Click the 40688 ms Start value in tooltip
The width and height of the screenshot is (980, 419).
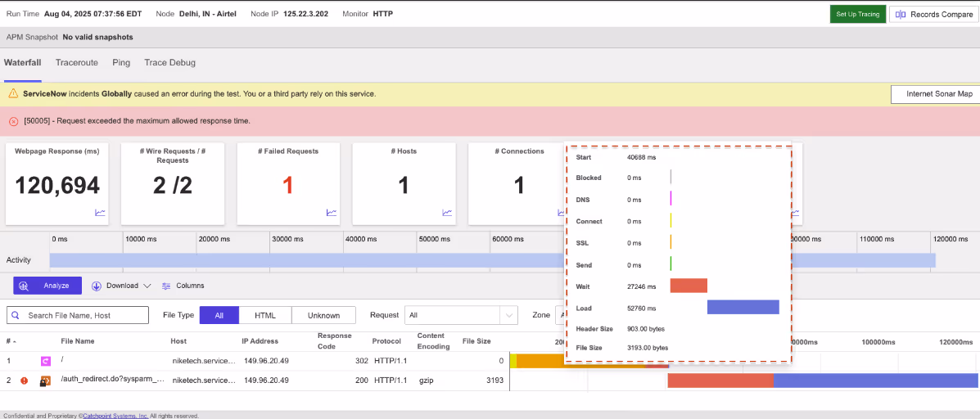click(641, 157)
